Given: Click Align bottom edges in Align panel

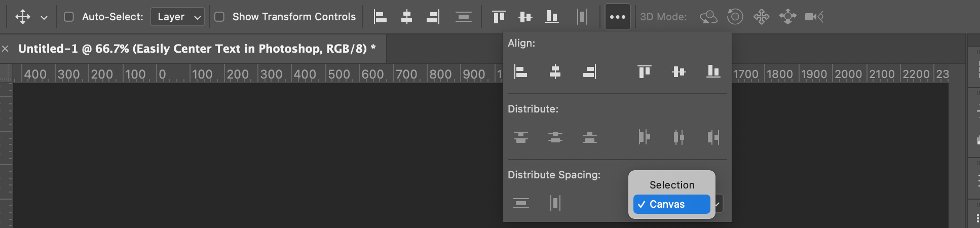Looking at the screenshot, I should (713, 71).
